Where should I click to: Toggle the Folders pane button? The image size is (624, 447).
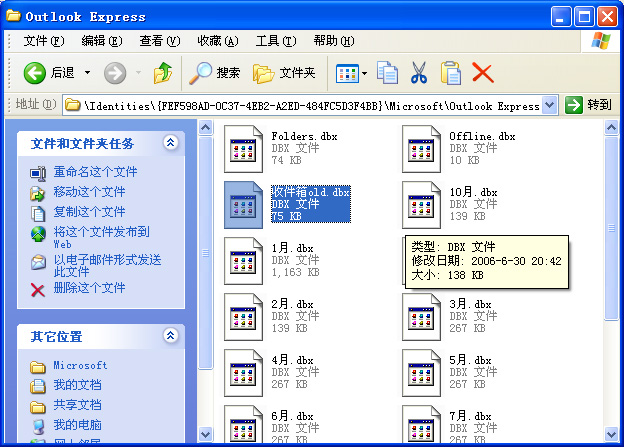[x=284, y=73]
